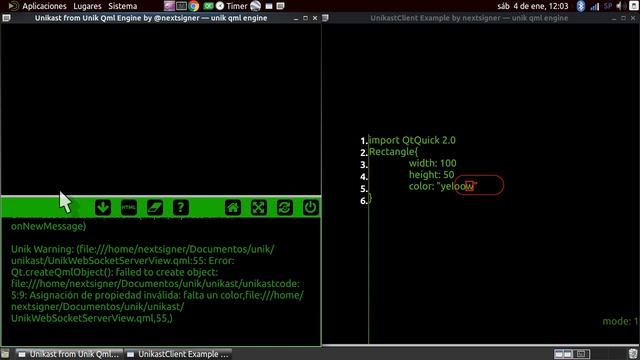This screenshot has height=360, width=640.
Task: Click the download arrow icon in Unikast toolbar
Action: click(103, 207)
